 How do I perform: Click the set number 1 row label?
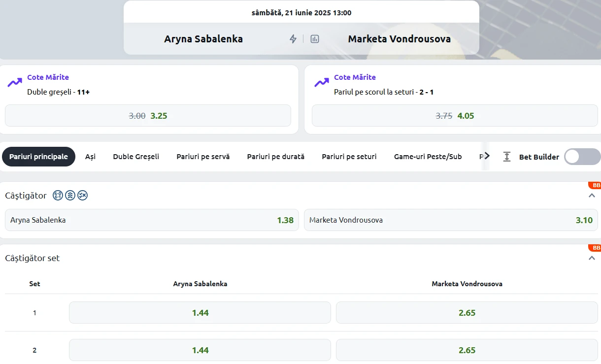click(x=34, y=313)
